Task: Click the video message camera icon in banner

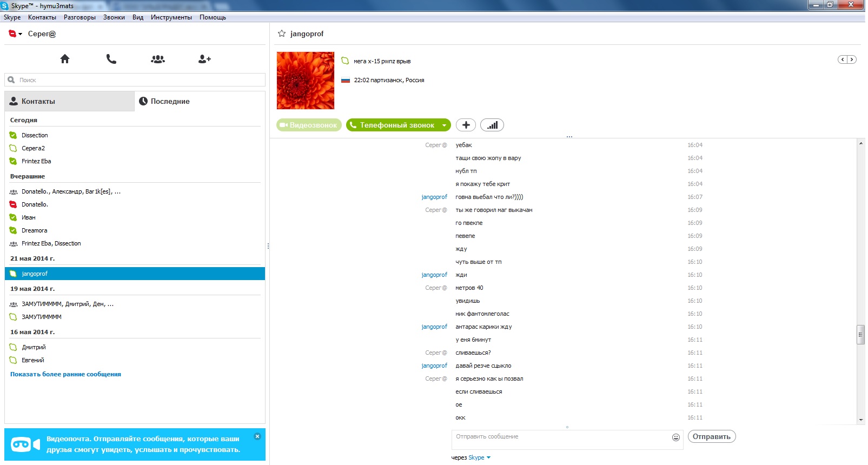Action: tap(25, 444)
